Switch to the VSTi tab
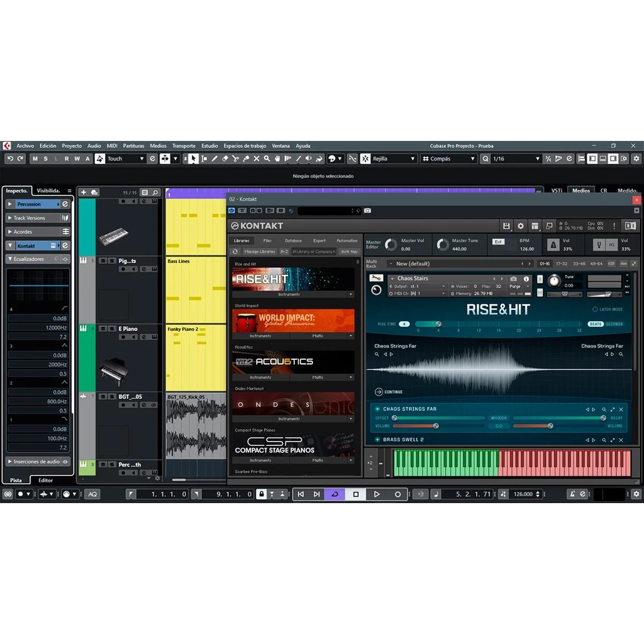Image resolution: width=644 pixels, height=644 pixels. coord(557,191)
